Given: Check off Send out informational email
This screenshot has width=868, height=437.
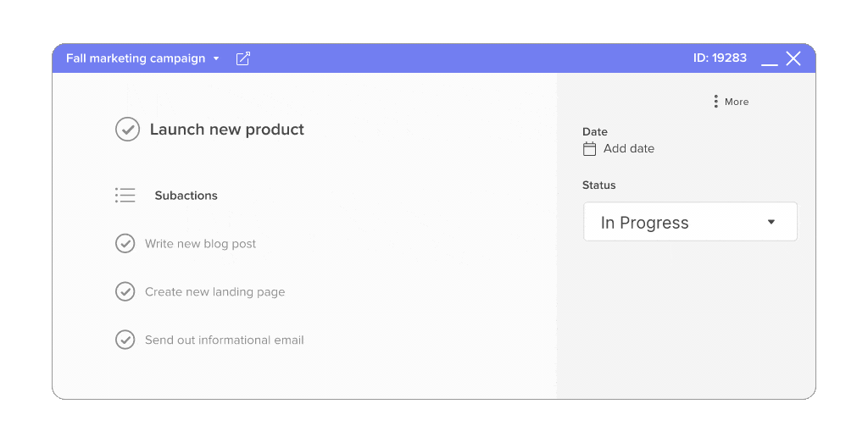Looking at the screenshot, I should point(125,340).
